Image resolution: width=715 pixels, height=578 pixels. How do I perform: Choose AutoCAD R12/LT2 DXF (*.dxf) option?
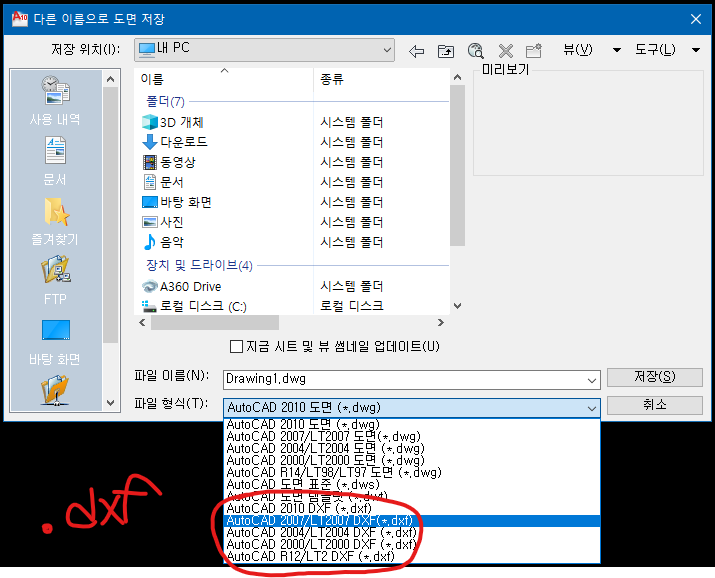pyautogui.click(x=412, y=556)
